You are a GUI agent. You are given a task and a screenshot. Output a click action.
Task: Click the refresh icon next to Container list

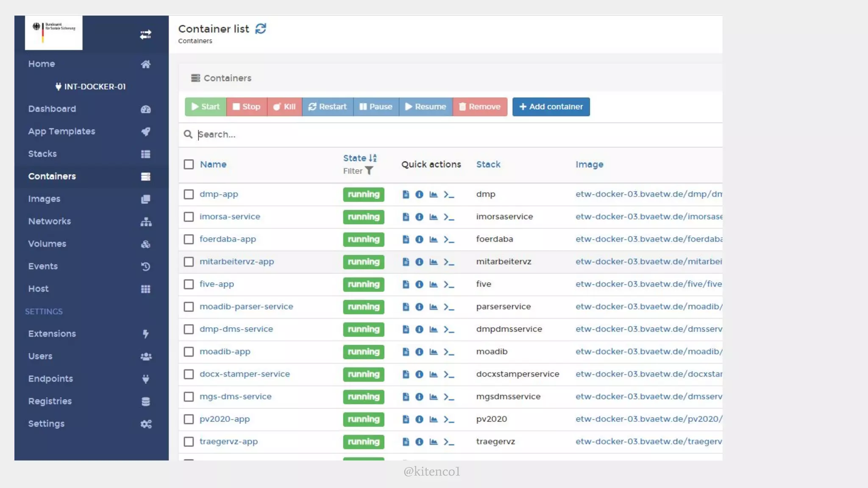click(x=261, y=29)
